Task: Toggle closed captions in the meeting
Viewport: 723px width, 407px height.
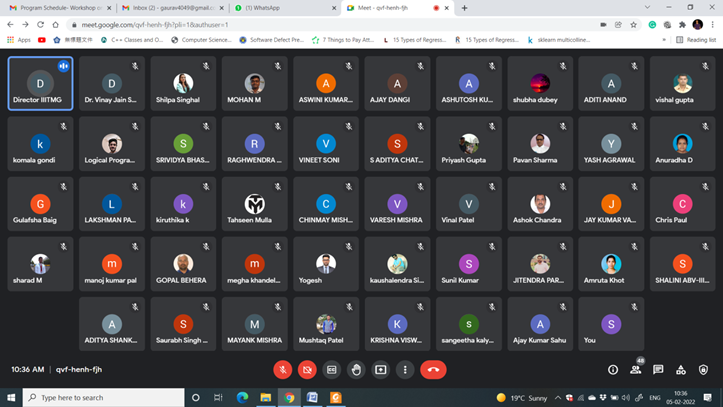Action: 332,369
